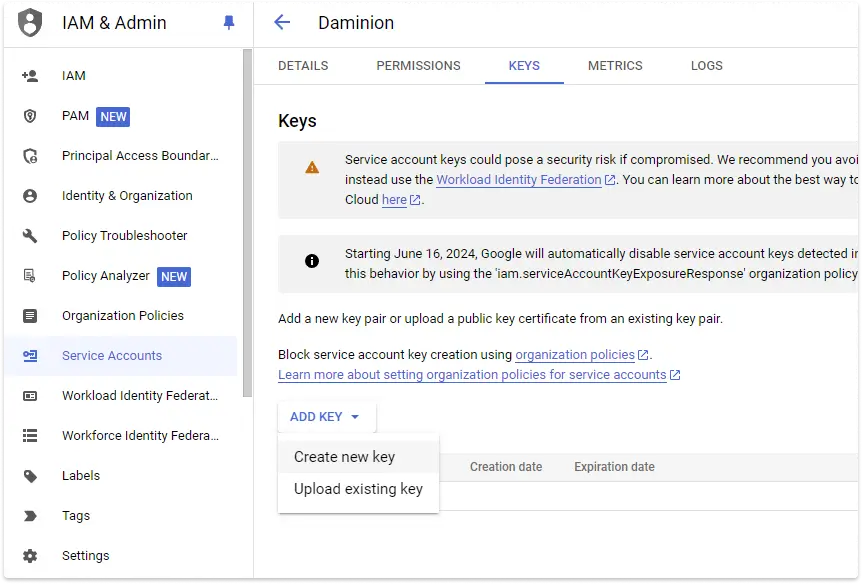Image resolution: width=862 pixels, height=584 pixels.
Task: Click the Policy Troubleshooter wrench icon
Action: [x=30, y=236]
